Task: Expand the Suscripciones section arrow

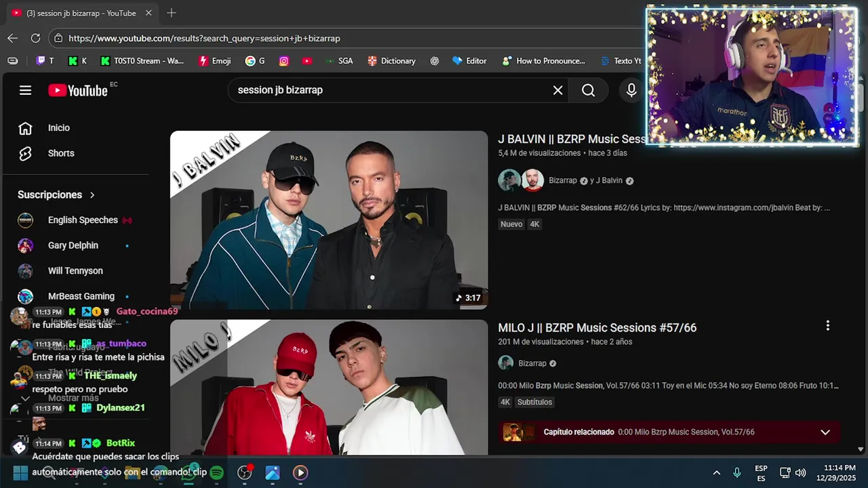Action: 92,195
